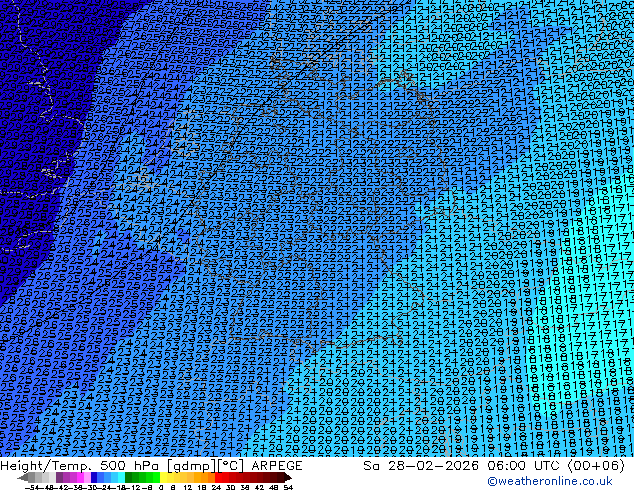The height and width of the screenshot is (490, 634).
Task: Click the cyan legend color swatch
Action: 121,477
